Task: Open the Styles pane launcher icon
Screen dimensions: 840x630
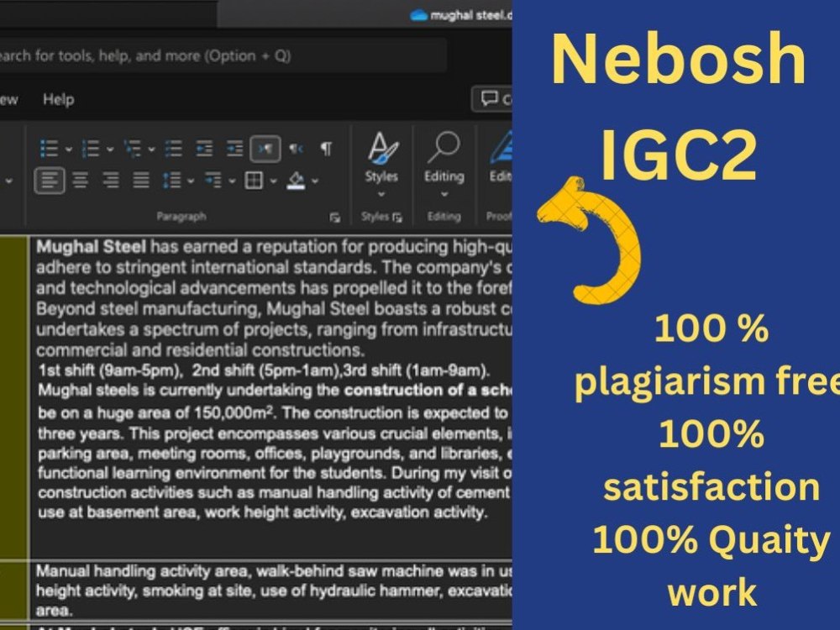Action: point(397,217)
